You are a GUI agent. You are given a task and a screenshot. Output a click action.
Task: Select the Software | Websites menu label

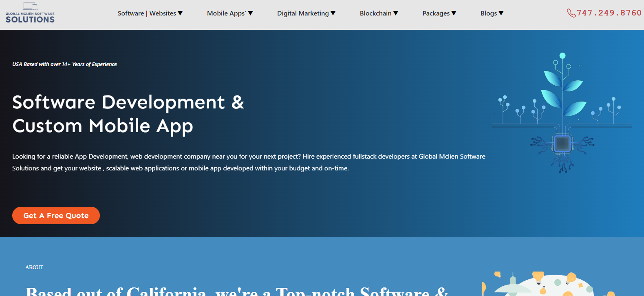click(x=147, y=13)
